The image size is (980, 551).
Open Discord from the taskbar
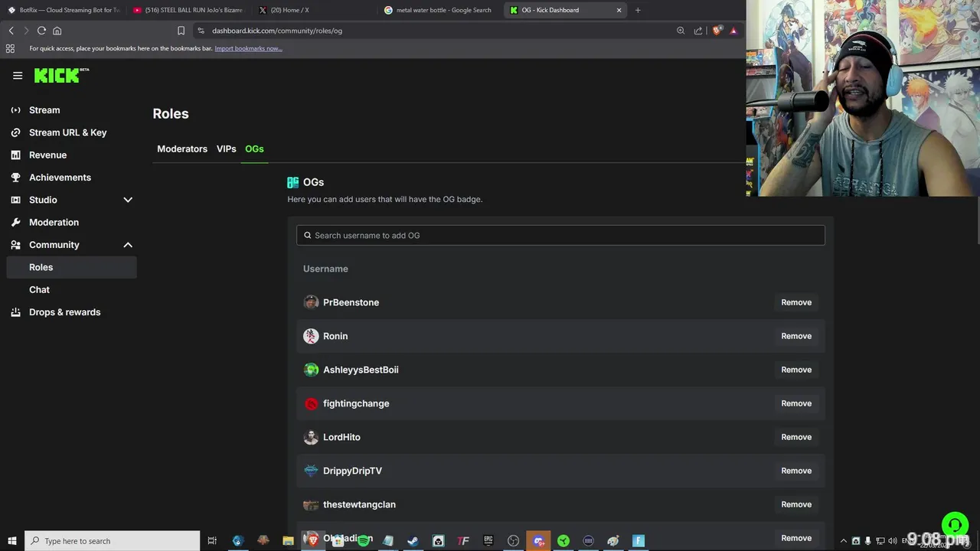538,541
